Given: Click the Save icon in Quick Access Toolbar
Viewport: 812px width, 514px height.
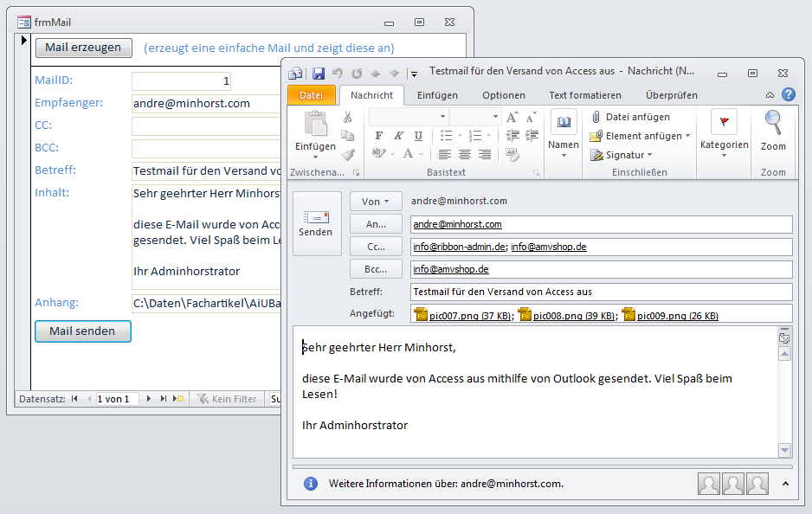Looking at the screenshot, I should tap(318, 74).
